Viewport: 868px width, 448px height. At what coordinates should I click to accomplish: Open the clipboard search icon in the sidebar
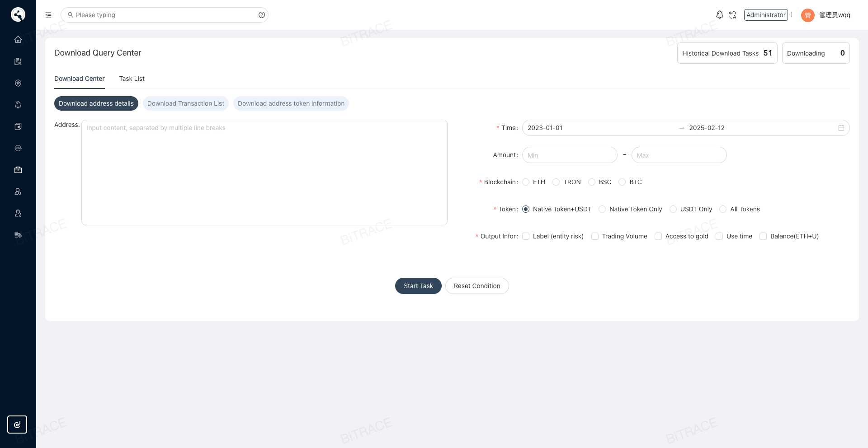tap(18, 61)
